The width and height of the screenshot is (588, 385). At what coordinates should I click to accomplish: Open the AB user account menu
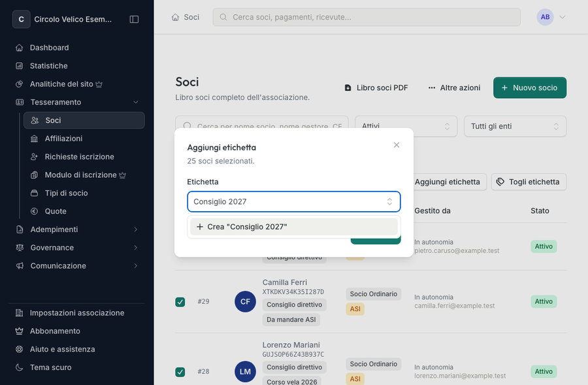click(551, 17)
